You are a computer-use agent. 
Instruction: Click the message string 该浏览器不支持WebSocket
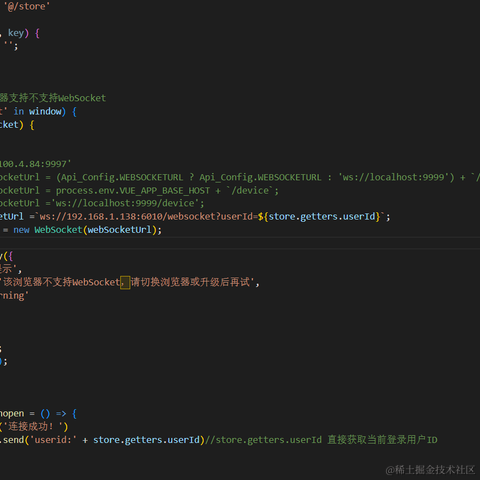tap(61, 282)
